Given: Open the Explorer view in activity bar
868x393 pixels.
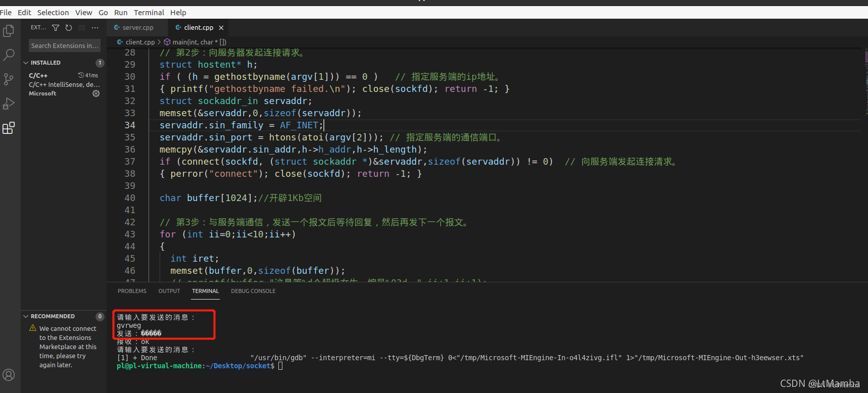Looking at the screenshot, I should pyautogui.click(x=9, y=31).
